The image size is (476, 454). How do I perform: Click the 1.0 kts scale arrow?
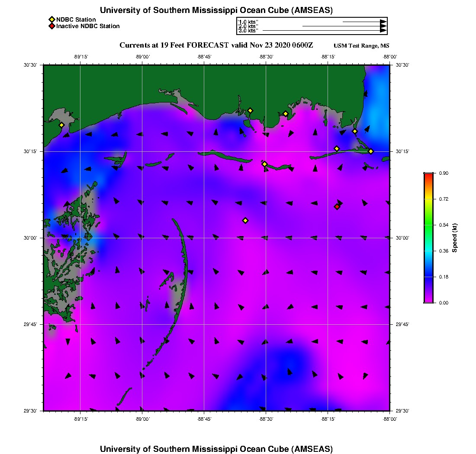[x=363, y=21]
